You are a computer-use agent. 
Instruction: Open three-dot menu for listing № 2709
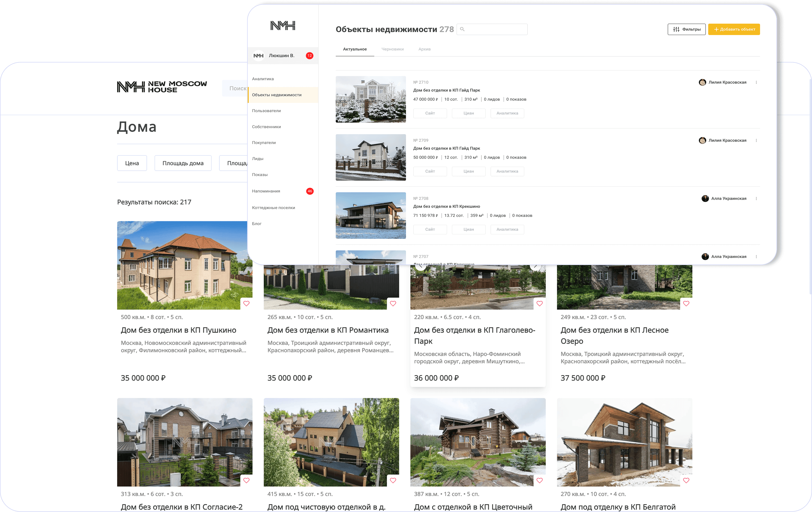click(x=756, y=140)
